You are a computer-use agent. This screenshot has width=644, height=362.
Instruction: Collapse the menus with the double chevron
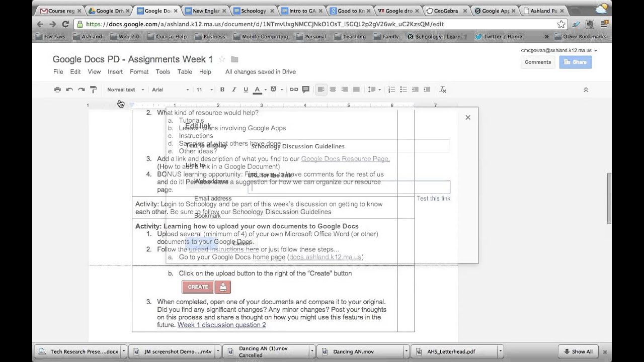pos(586,89)
